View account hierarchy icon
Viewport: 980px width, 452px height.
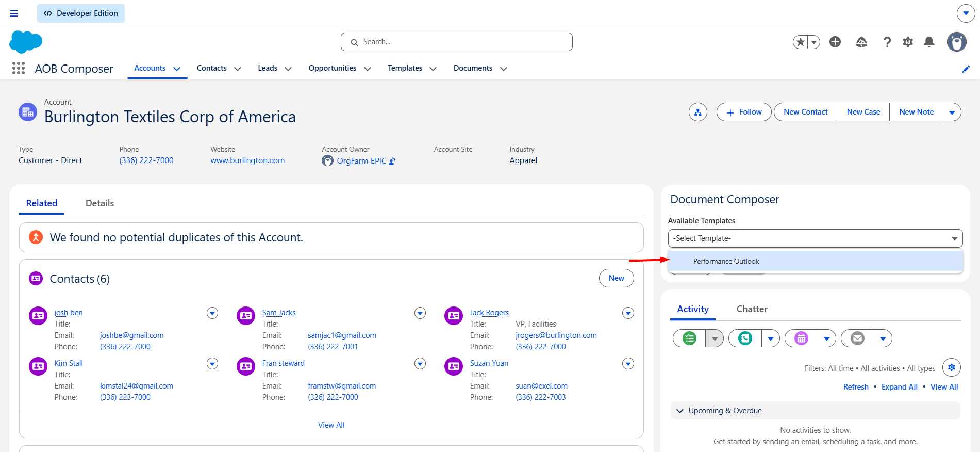pyautogui.click(x=698, y=112)
